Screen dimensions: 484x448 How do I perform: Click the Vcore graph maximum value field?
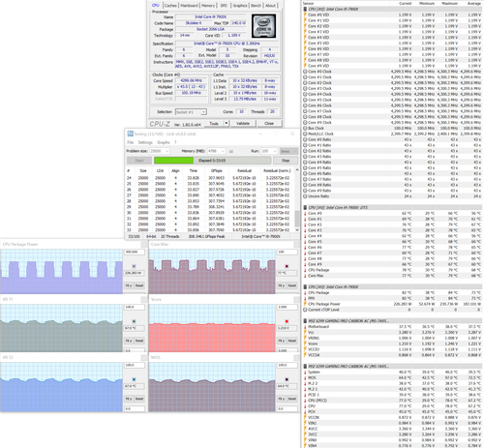point(287,307)
